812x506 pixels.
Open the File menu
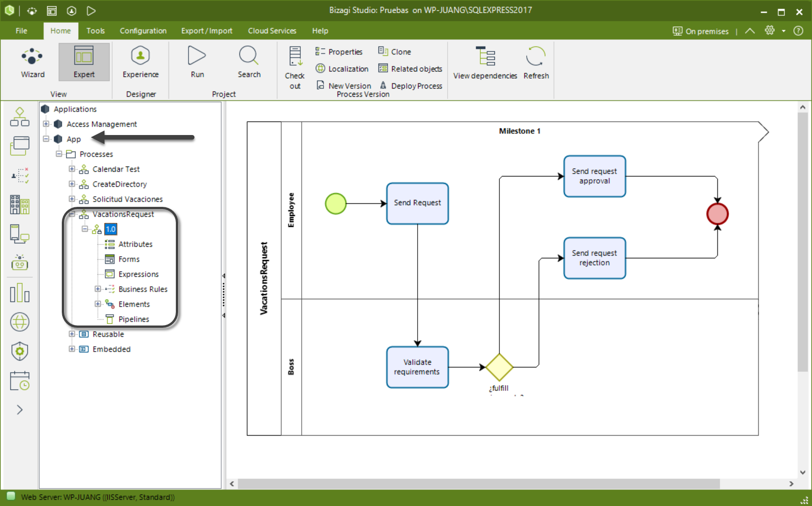click(x=21, y=31)
